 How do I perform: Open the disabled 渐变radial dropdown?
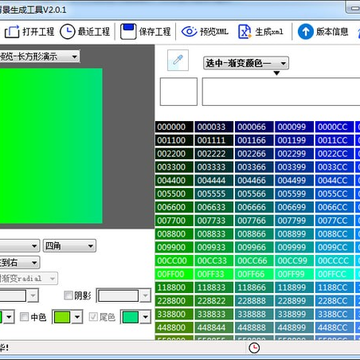pyautogui.click(x=29, y=278)
